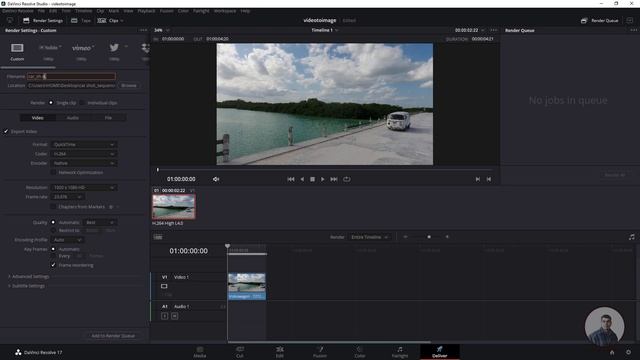640x360 pixels.
Task: Open the viewer zoom percentage dropdown
Action: [x=162, y=30]
